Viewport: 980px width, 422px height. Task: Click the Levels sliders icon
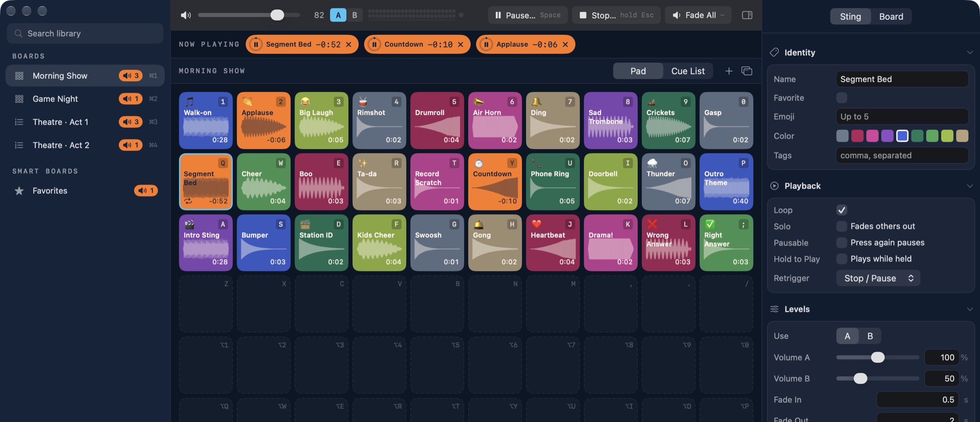coord(774,309)
